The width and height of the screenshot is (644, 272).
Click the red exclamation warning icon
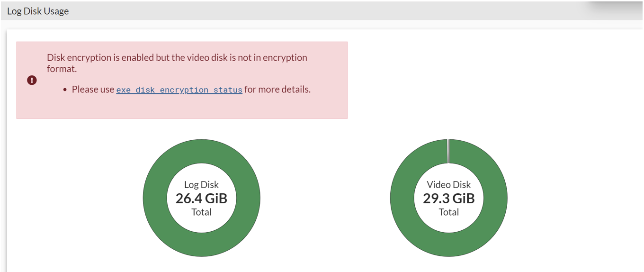(32, 80)
